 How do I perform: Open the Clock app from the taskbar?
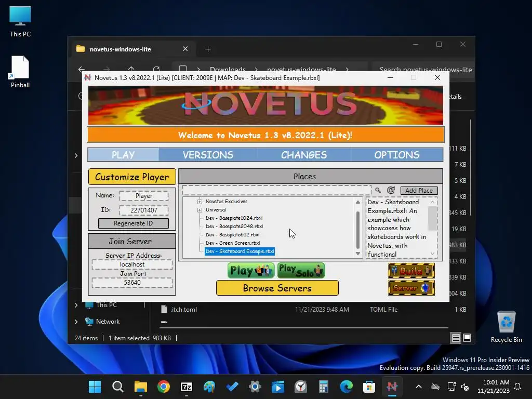pyautogui.click(x=301, y=387)
